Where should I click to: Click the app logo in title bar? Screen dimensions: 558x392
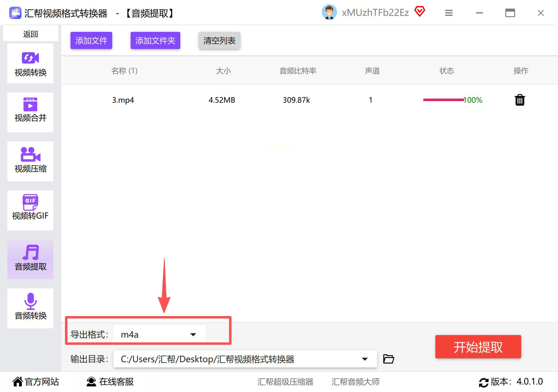pyautogui.click(x=15, y=13)
